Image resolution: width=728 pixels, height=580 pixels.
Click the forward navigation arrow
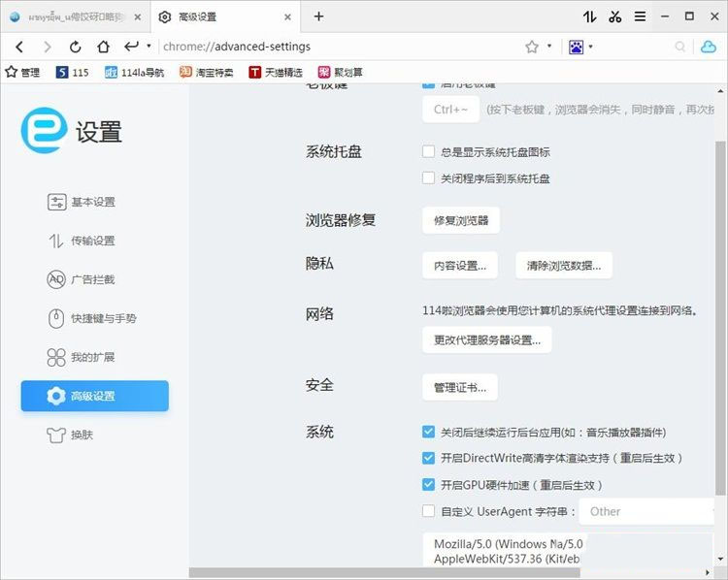(47, 47)
